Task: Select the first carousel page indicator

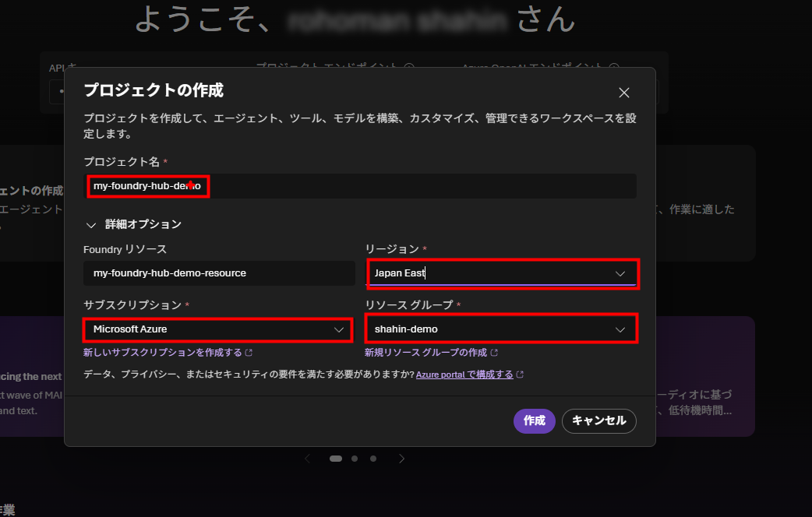Action: pos(336,459)
